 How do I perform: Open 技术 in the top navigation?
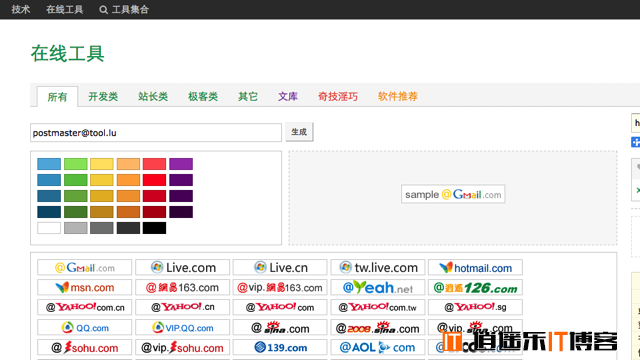click(x=21, y=9)
